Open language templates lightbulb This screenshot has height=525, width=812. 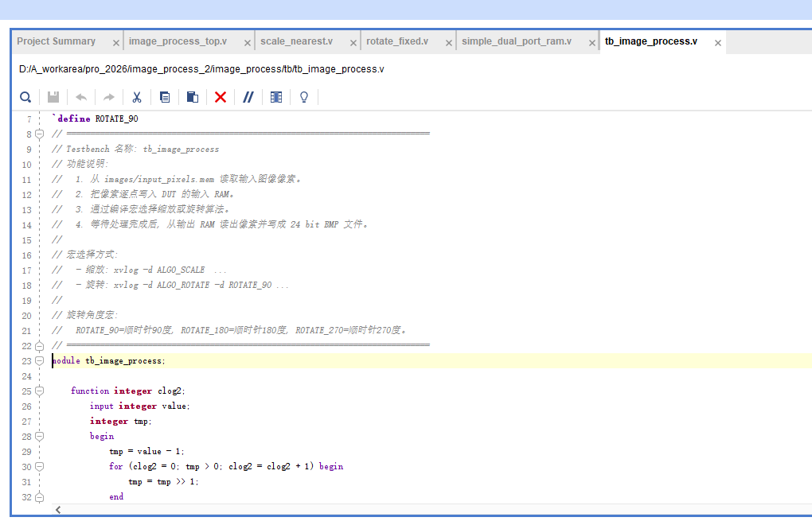[304, 97]
